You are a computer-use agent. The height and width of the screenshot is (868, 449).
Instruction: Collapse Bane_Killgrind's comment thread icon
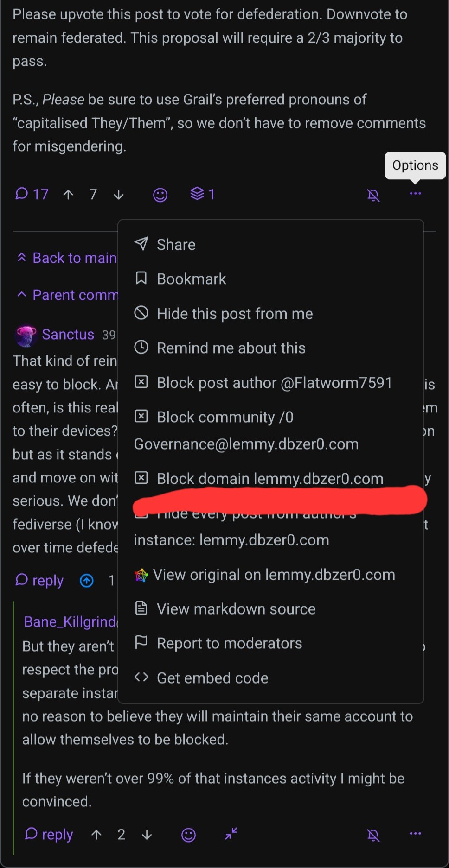(231, 834)
